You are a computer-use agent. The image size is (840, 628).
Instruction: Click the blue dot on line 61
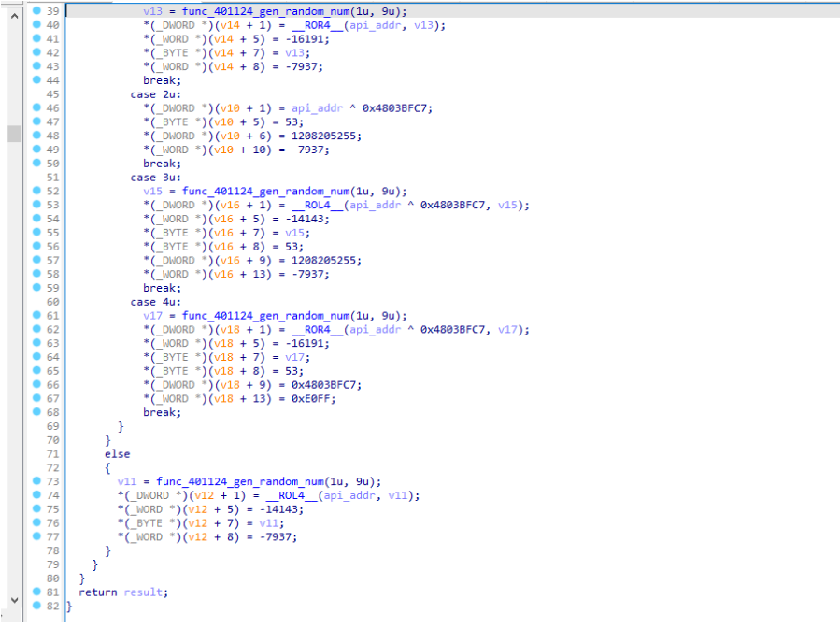[36, 316]
